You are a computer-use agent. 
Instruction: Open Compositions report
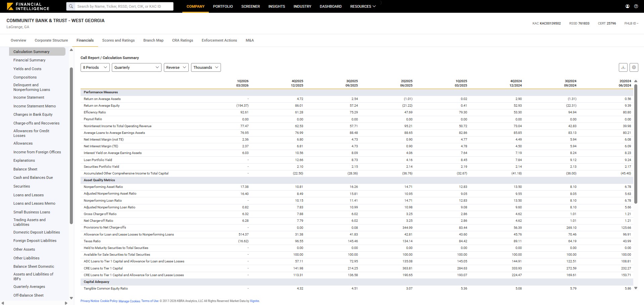(x=25, y=77)
